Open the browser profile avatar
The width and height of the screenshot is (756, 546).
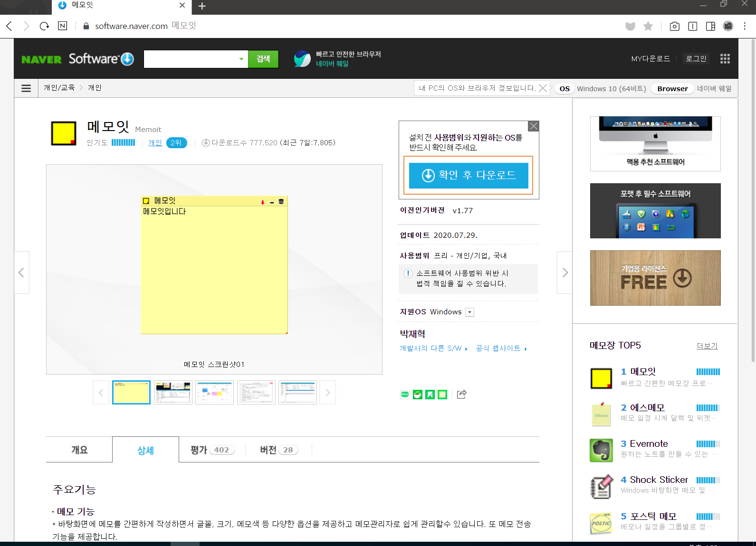pyautogui.click(x=728, y=27)
